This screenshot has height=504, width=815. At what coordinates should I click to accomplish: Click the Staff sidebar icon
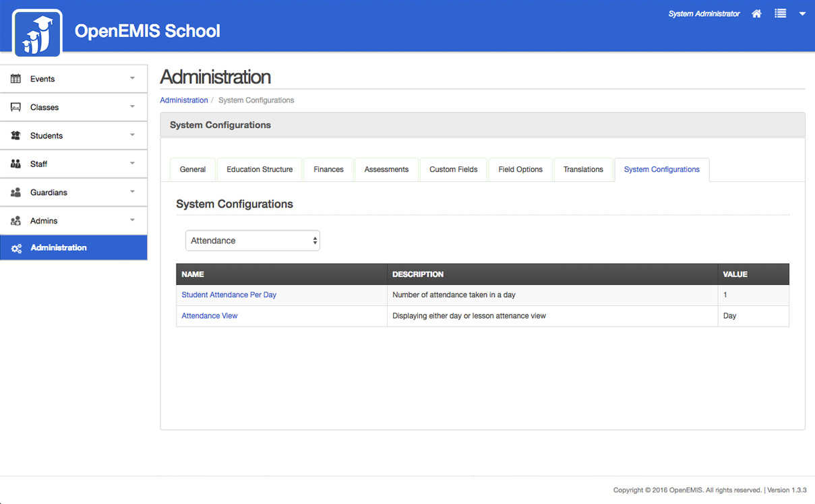16,164
